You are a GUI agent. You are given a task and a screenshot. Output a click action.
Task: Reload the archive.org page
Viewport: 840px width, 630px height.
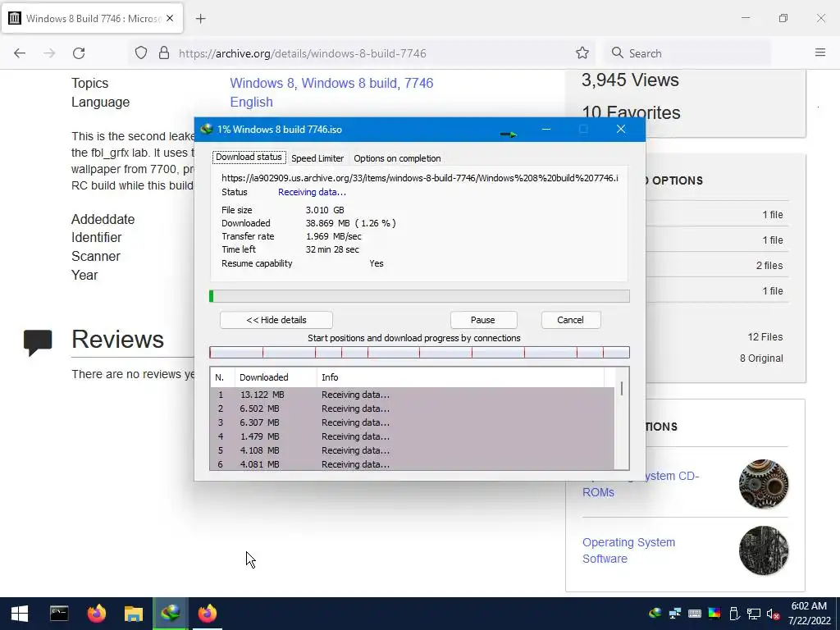pos(79,53)
